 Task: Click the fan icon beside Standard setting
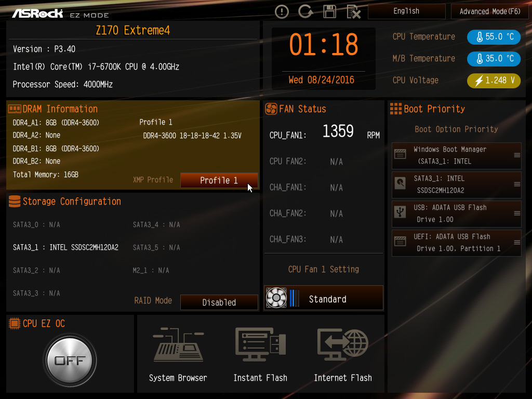276,298
